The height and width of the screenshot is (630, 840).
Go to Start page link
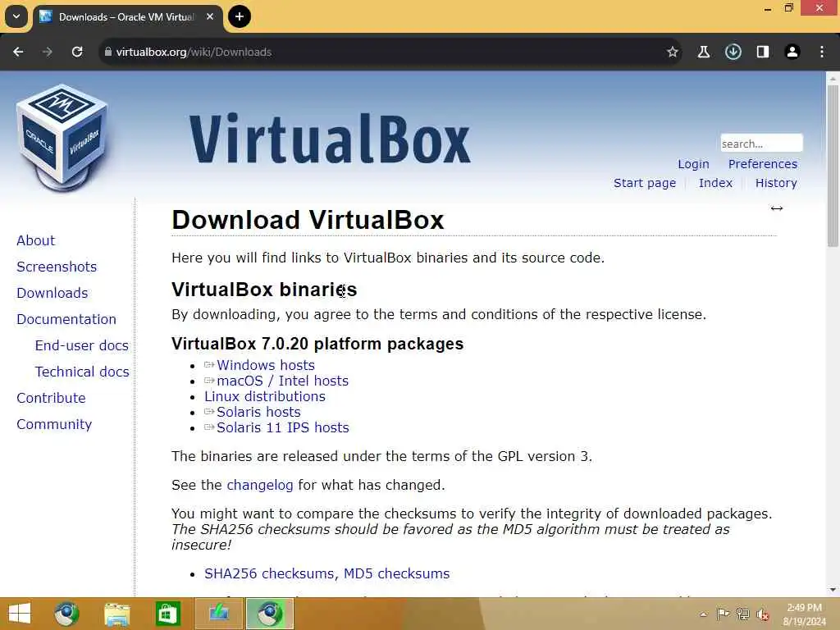[645, 183]
